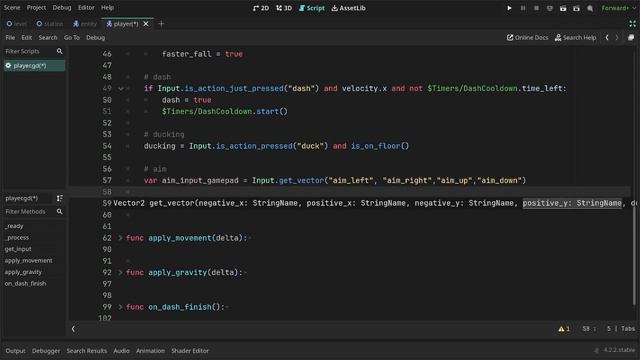
Task: Toggle distraction-free mode icon
Action: tap(632, 24)
